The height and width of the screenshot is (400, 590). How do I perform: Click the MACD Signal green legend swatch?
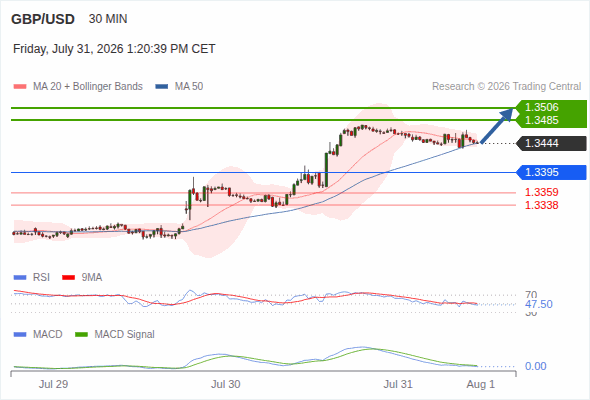coord(81,335)
